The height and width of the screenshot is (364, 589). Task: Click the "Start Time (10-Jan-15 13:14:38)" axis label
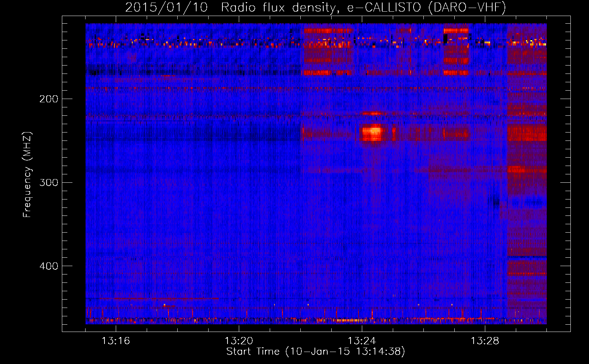(x=316, y=352)
